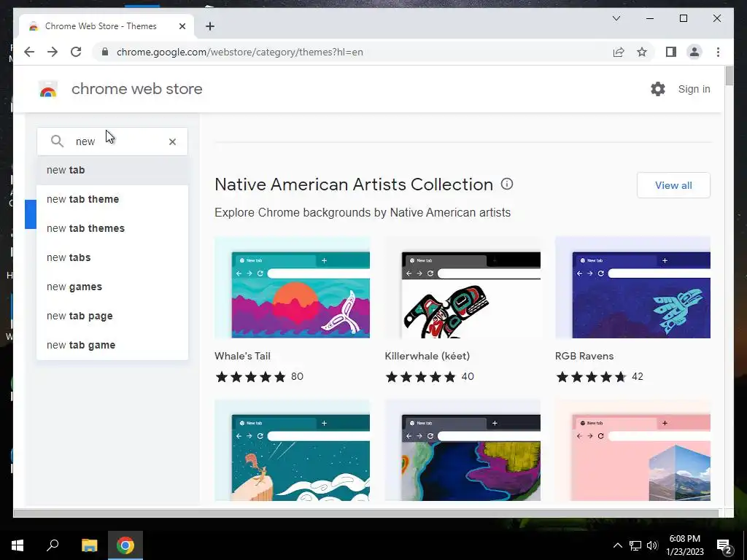Screen dimensions: 747x560
Task: Click the site lock icon in address bar
Action: point(105,52)
